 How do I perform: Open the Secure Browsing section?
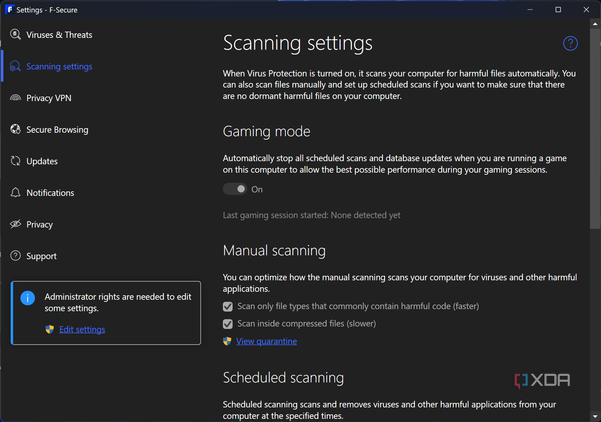57,130
